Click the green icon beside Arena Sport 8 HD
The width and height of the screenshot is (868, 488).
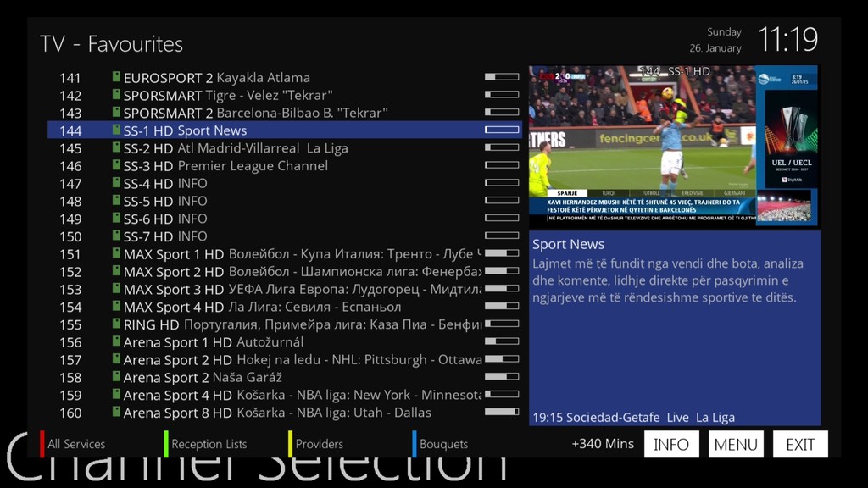[116, 413]
